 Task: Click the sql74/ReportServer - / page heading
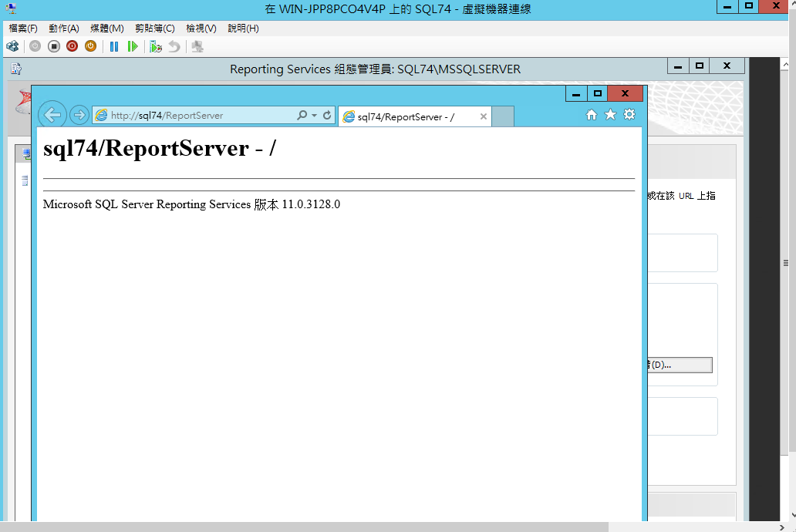click(160, 148)
